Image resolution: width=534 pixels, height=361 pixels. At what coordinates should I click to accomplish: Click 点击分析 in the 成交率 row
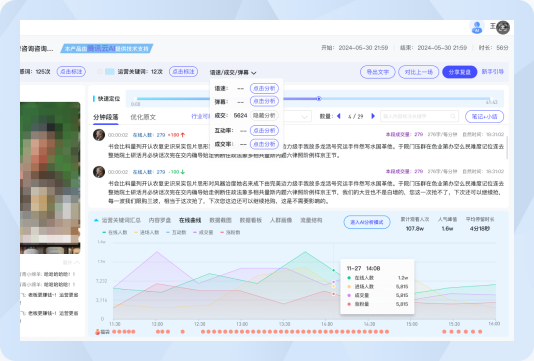click(264, 144)
